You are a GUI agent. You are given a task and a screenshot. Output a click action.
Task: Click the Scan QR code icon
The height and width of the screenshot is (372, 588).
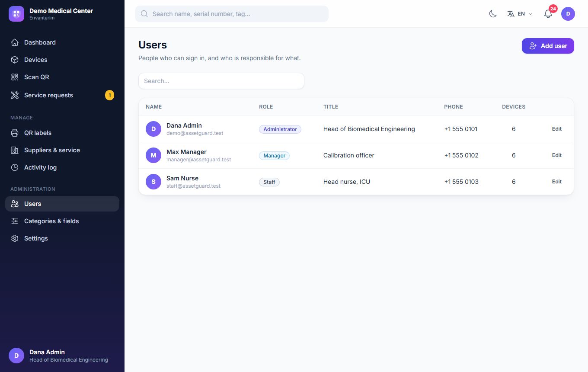[x=15, y=77]
